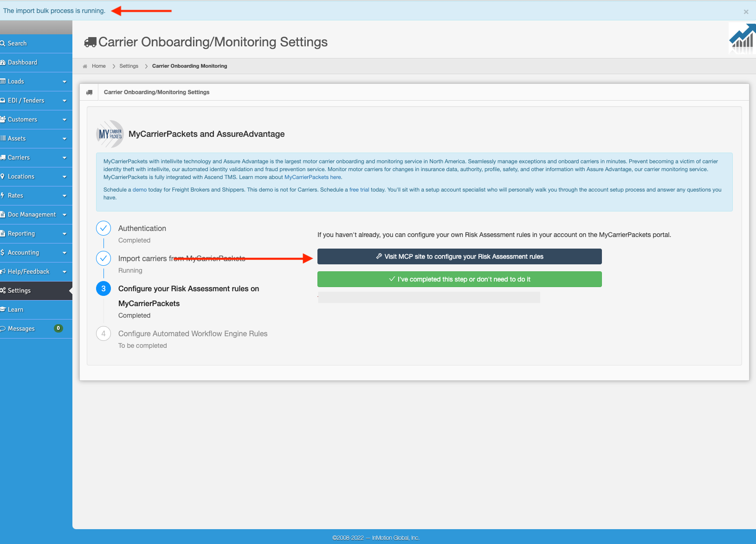Select Import carriers from MyCarrierPackets step
The image size is (756, 544).
click(182, 258)
